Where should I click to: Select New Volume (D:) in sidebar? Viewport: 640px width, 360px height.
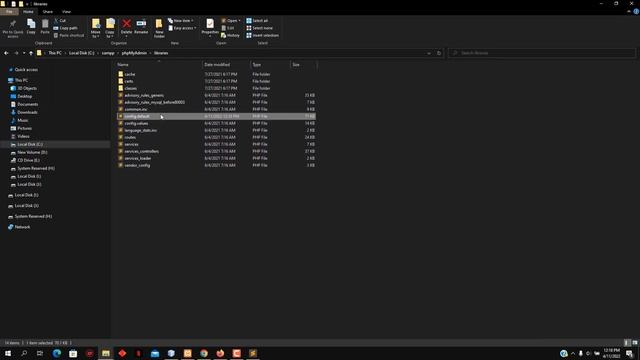tap(32, 152)
